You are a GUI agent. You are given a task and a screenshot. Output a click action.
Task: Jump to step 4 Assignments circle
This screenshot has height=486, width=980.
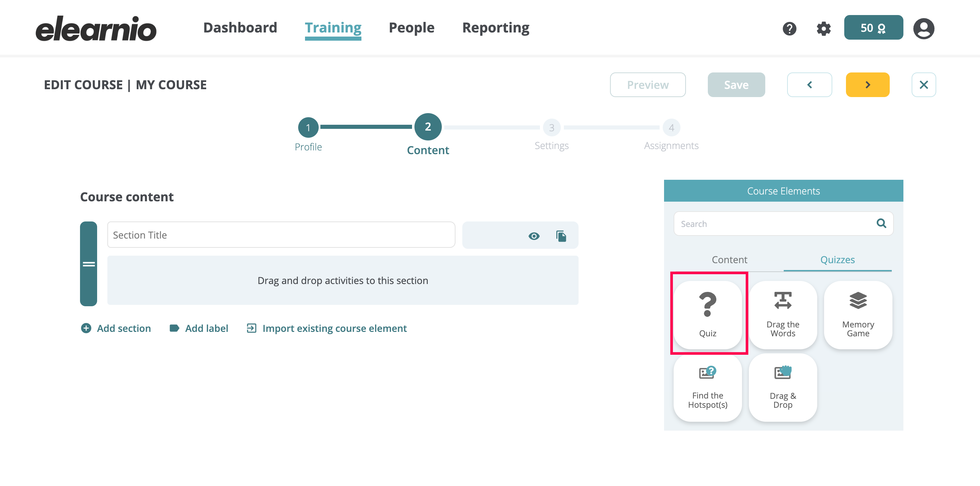click(671, 128)
